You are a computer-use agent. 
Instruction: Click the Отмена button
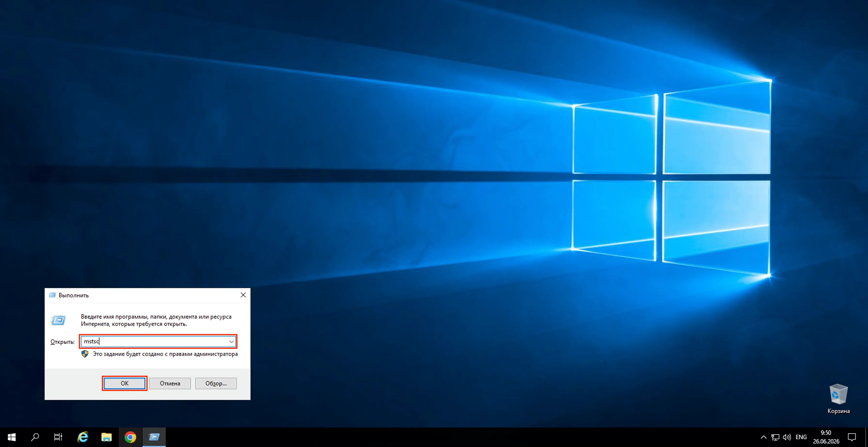(170, 383)
